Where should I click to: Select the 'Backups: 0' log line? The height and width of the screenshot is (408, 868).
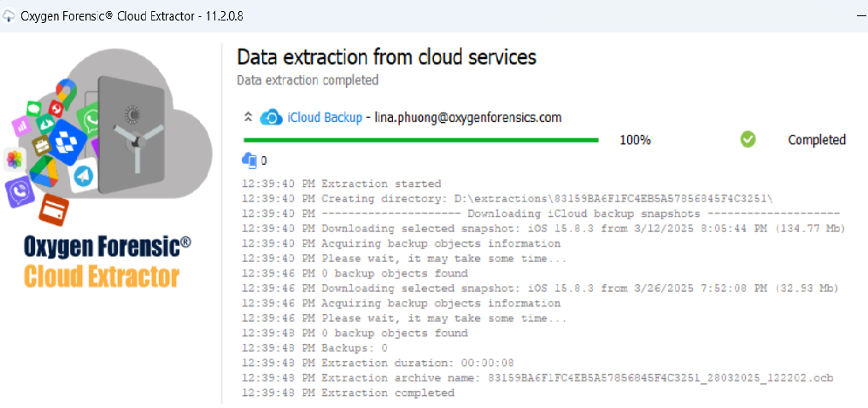pyautogui.click(x=315, y=348)
